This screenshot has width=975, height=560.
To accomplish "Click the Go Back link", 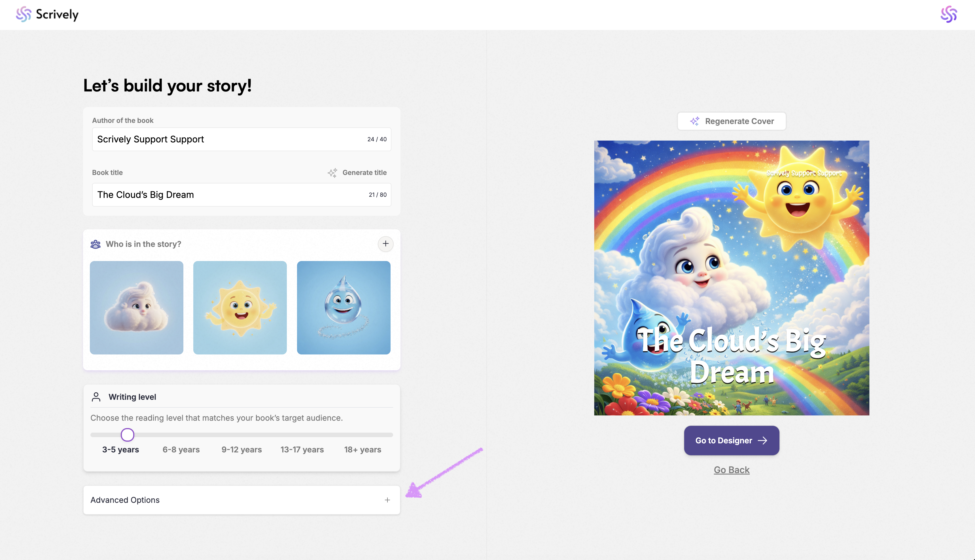I will pos(731,470).
